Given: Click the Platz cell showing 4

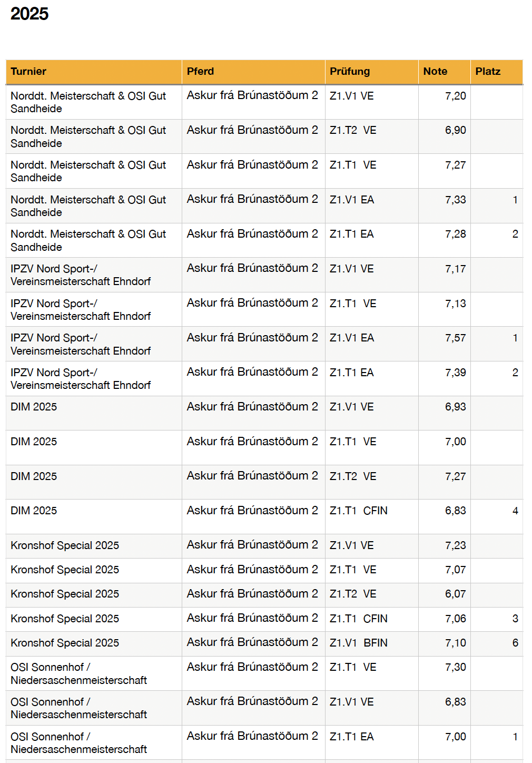Looking at the screenshot, I should pos(515,511).
